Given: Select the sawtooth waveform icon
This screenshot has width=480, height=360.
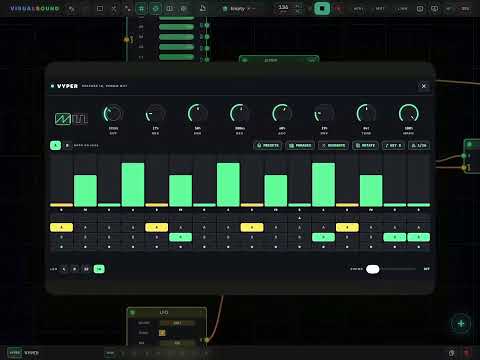Looking at the screenshot, I should coord(63,119).
